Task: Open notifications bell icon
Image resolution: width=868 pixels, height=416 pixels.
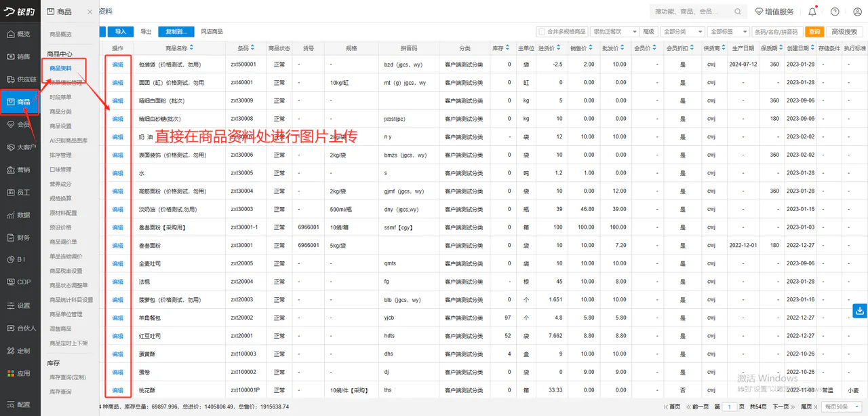Action: [x=812, y=12]
